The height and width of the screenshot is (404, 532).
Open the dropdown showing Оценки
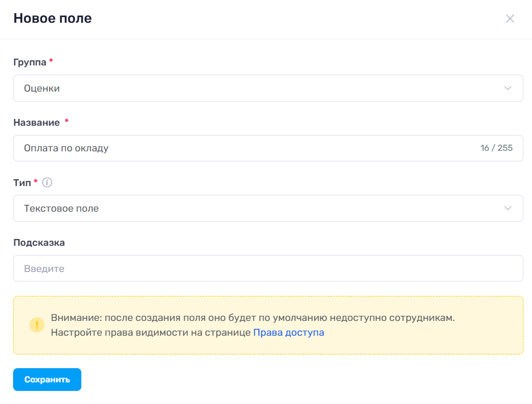click(268, 88)
